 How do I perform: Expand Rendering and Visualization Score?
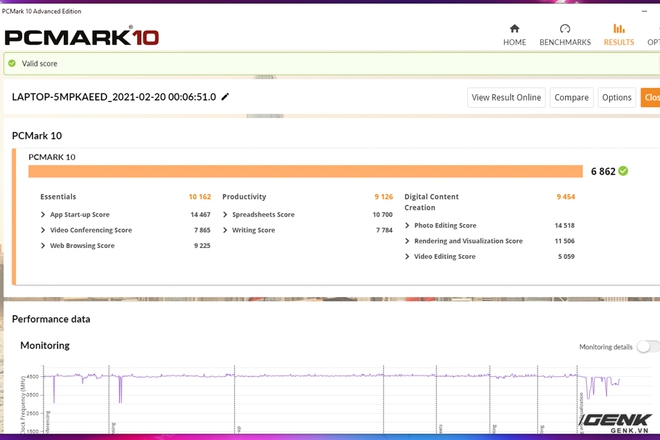[x=407, y=241]
